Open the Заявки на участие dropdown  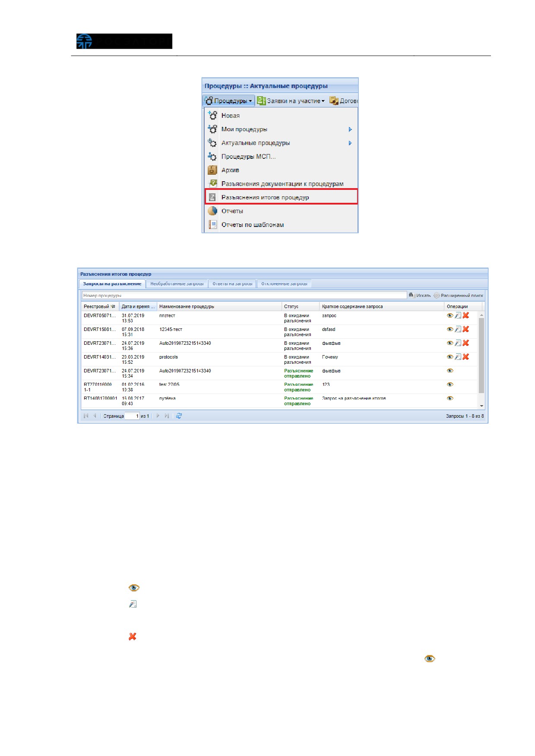point(291,101)
